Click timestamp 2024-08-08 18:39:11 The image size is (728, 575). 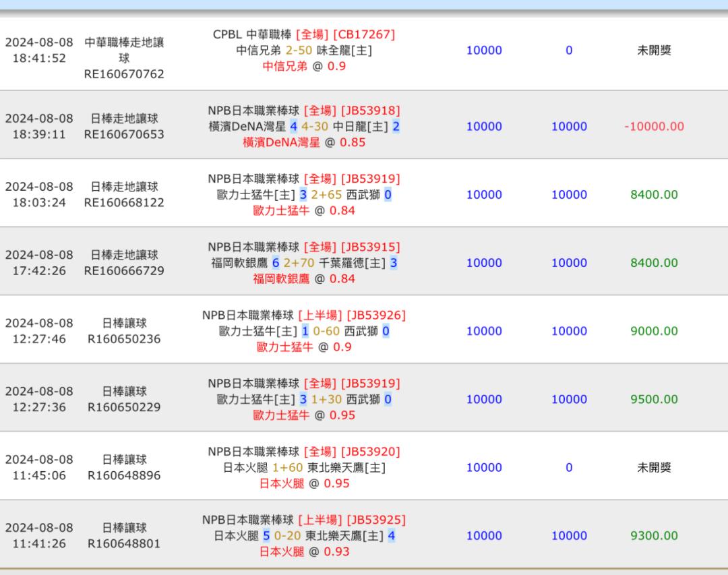(39, 126)
